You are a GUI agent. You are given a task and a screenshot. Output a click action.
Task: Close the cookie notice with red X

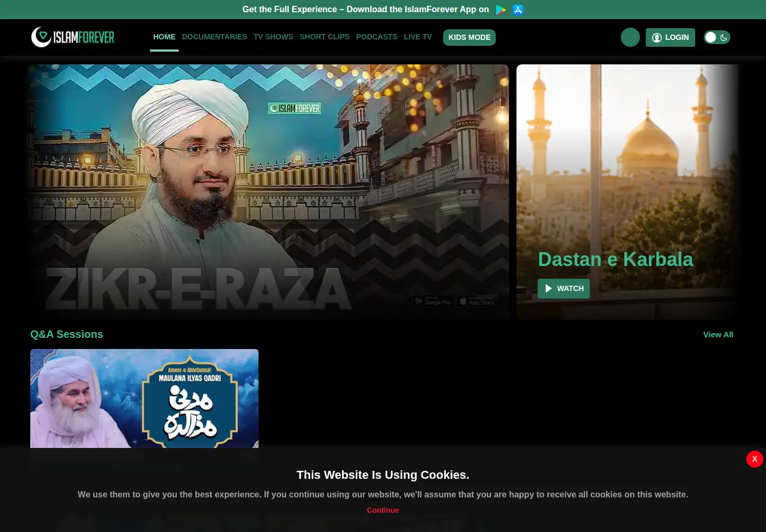pos(755,459)
